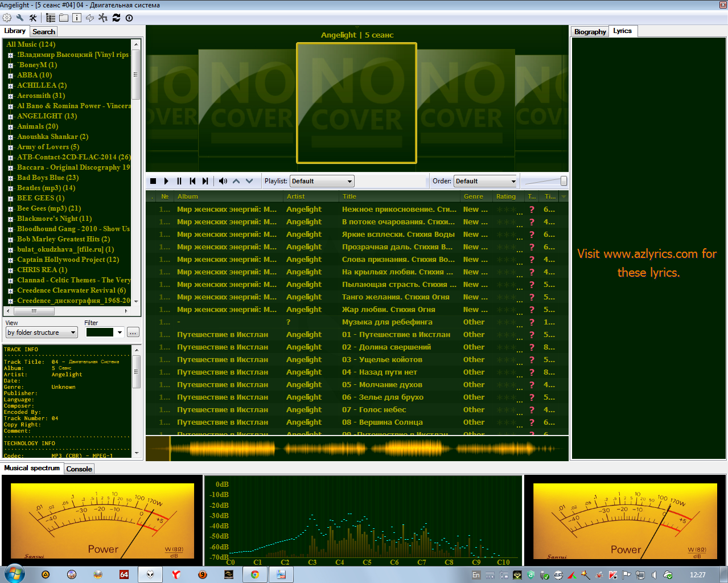Viewport: 728px width, 583px height.
Task: Click the En language indicator in tray
Action: [476, 575]
